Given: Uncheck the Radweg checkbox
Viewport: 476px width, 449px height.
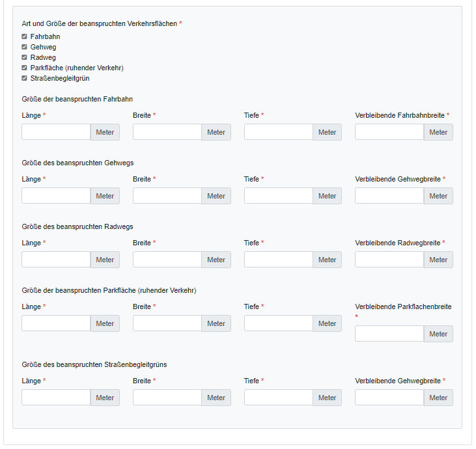Looking at the screenshot, I should [x=25, y=58].
